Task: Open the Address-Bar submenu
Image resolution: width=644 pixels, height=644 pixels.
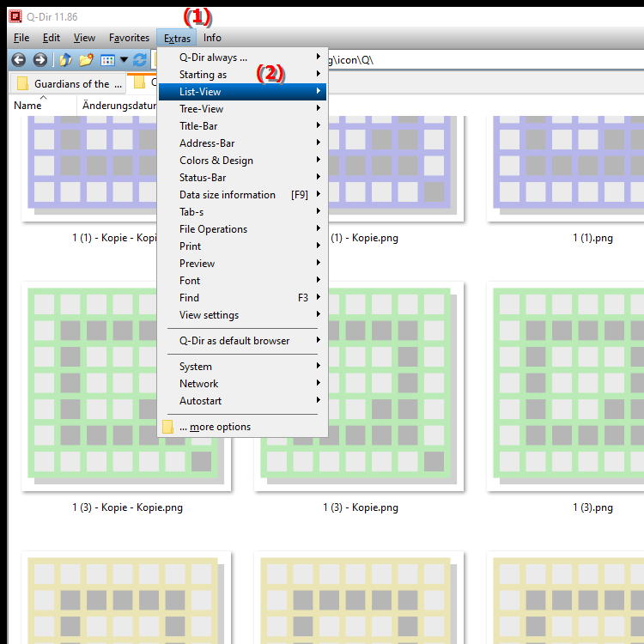Action: tap(242, 143)
